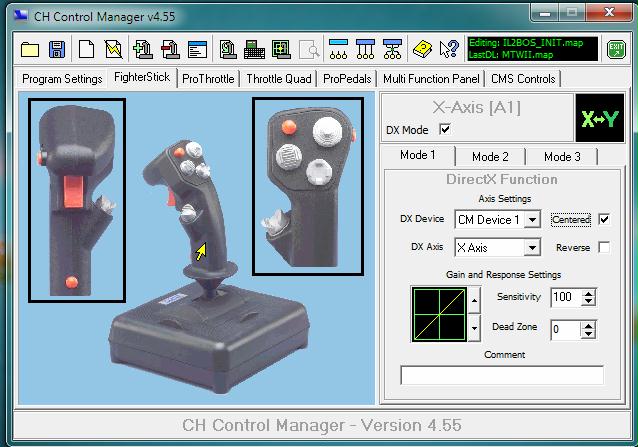Create a new blank map

pos(86,50)
